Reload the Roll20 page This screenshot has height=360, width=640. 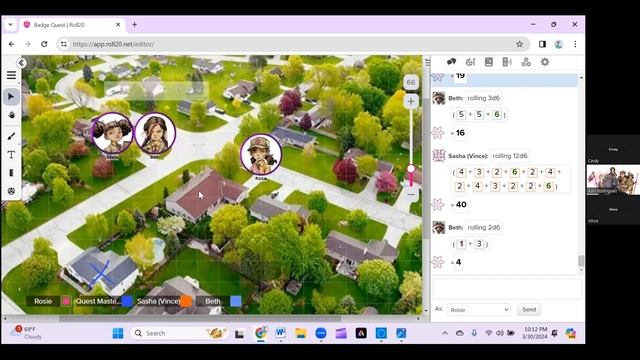pos(44,44)
